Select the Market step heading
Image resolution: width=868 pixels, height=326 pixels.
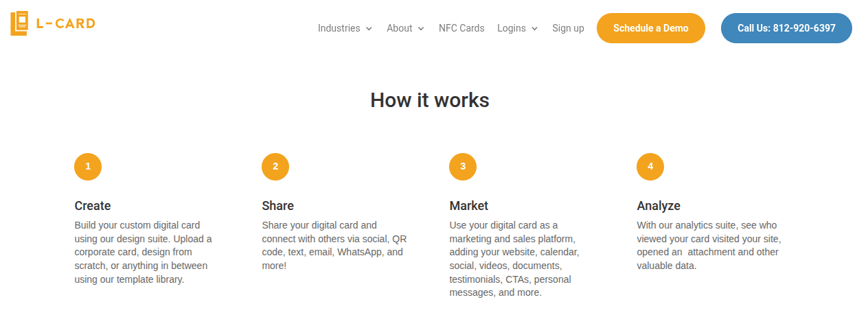[469, 206]
